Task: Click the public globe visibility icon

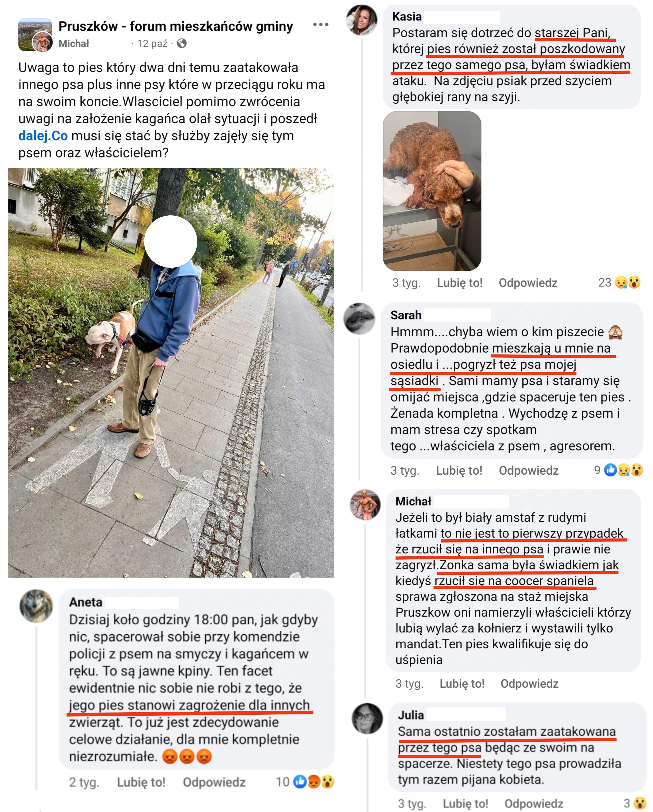Action: [x=182, y=44]
